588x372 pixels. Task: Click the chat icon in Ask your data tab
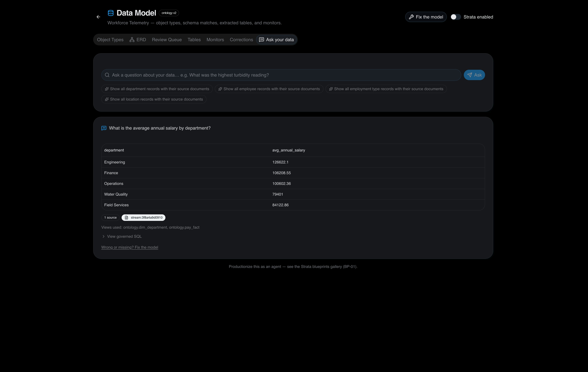[261, 40]
